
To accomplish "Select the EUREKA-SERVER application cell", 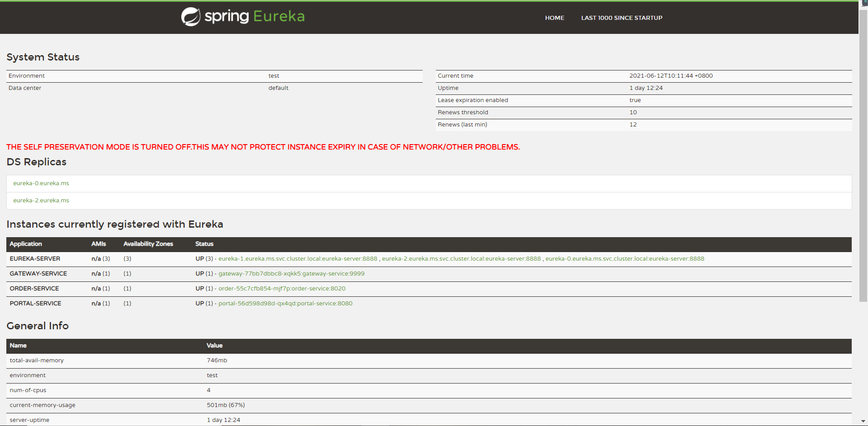I will [35, 259].
